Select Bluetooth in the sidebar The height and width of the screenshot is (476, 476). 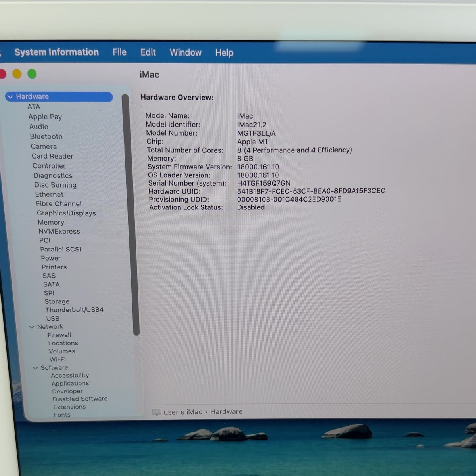pos(46,136)
